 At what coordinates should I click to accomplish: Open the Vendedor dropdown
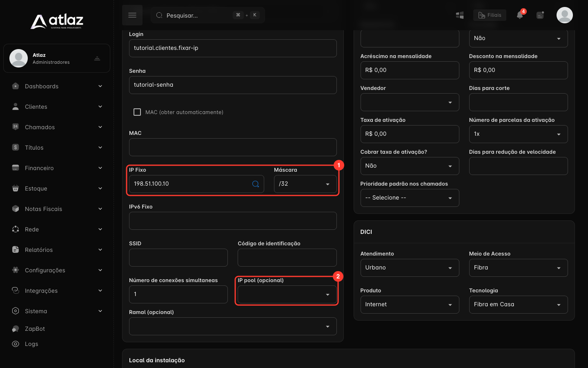click(x=410, y=102)
